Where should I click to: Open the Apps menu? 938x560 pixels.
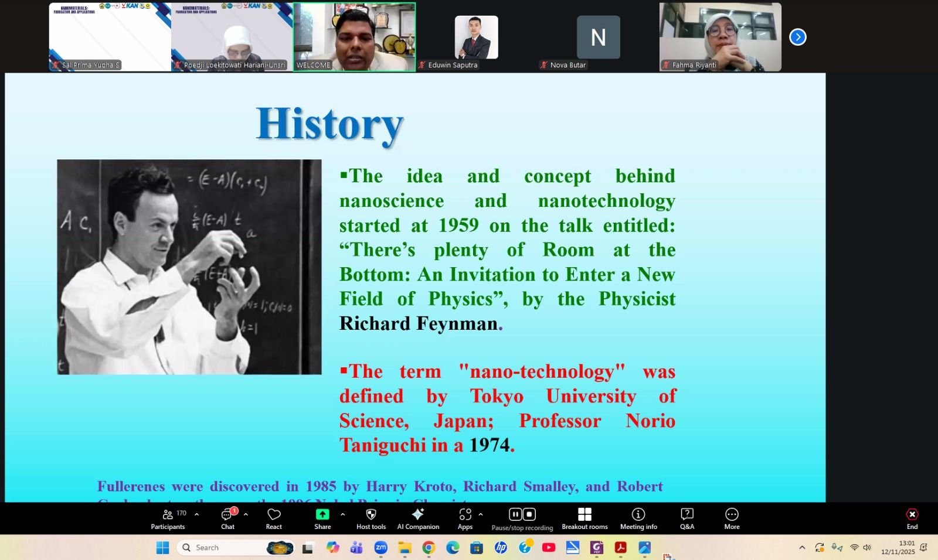465,518
